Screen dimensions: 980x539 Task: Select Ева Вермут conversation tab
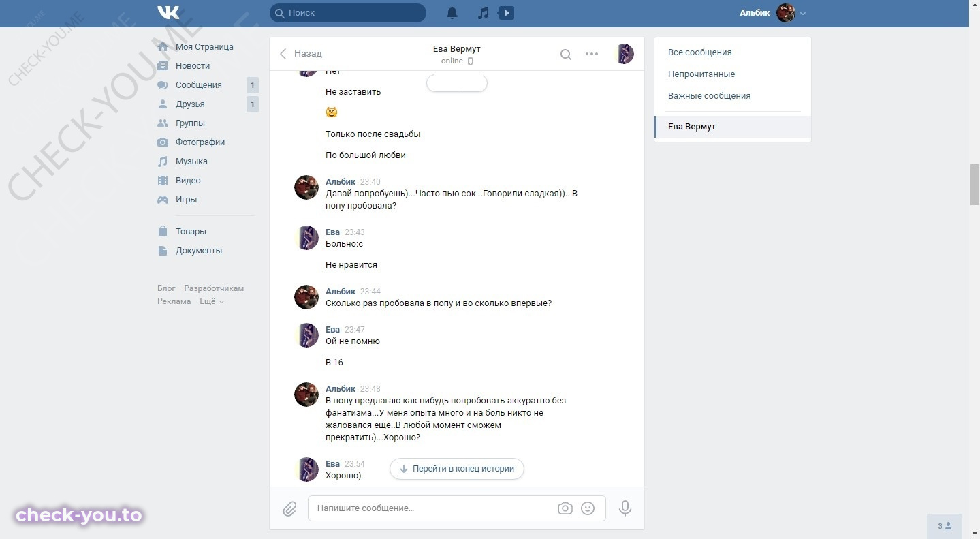[733, 127]
